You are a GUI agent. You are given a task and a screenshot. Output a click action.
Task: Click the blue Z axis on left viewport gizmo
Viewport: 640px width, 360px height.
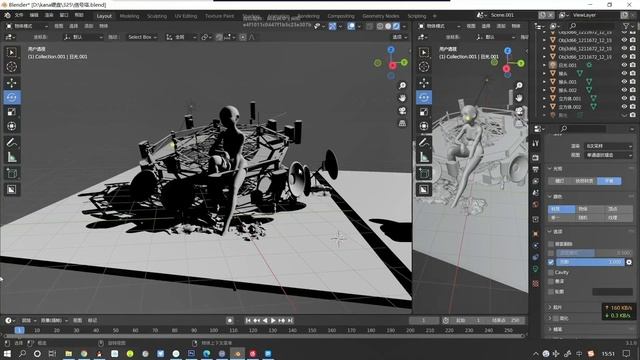[x=391, y=50]
